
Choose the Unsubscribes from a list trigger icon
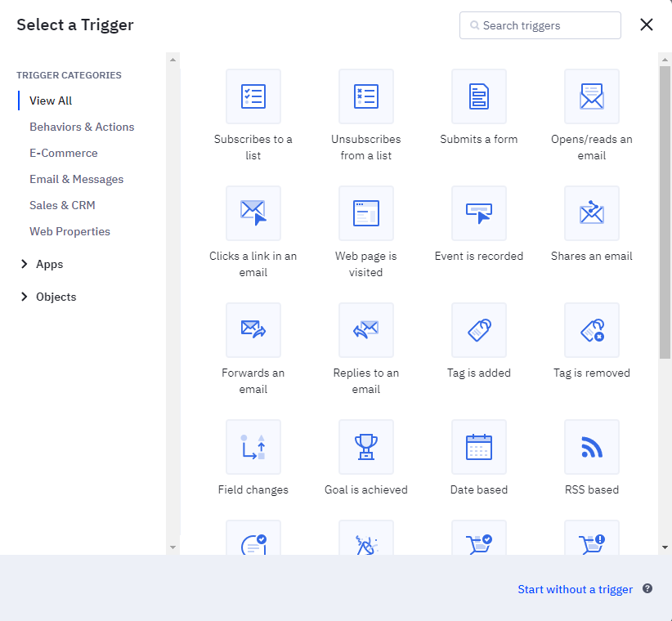tap(366, 96)
